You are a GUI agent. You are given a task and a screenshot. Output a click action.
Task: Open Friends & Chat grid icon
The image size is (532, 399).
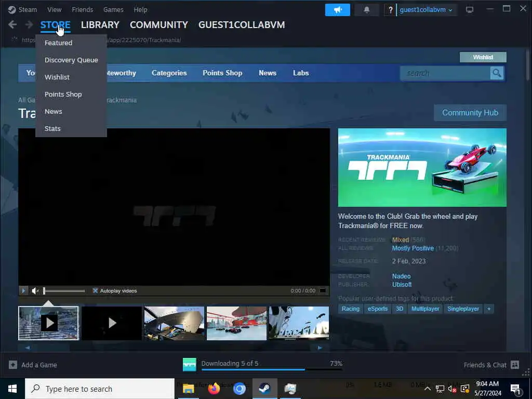(515, 365)
